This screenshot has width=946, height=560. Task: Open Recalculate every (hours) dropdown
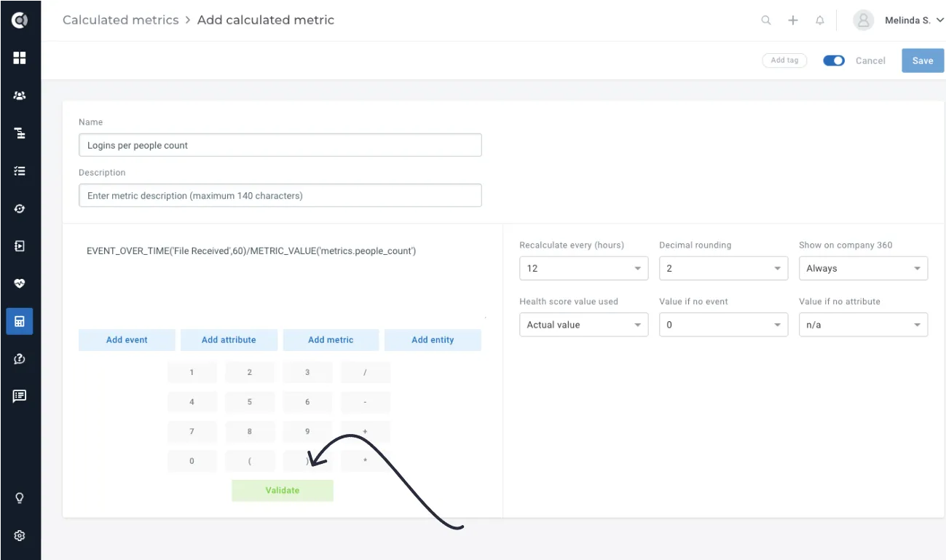(x=583, y=268)
